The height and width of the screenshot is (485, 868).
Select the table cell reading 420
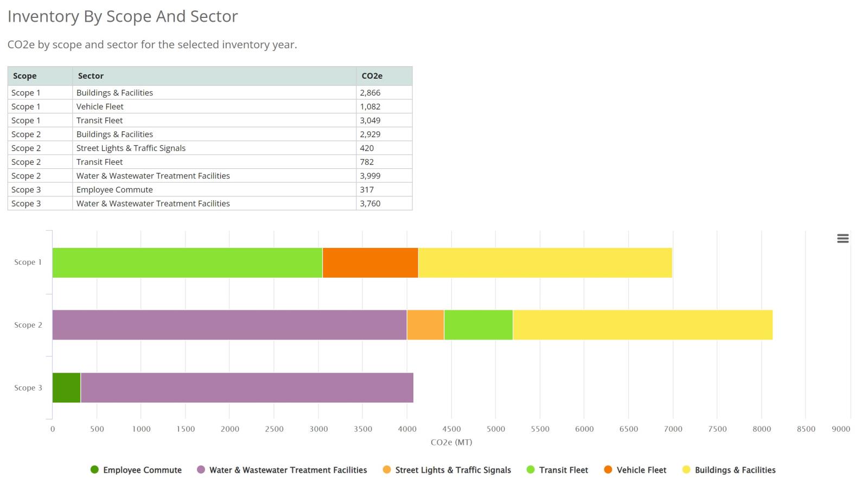384,148
